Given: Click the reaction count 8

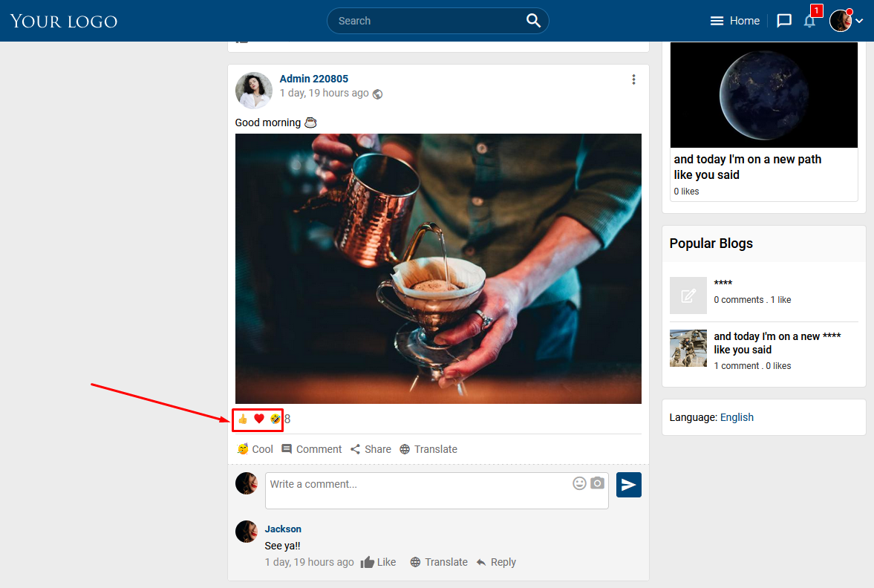Looking at the screenshot, I should [287, 419].
